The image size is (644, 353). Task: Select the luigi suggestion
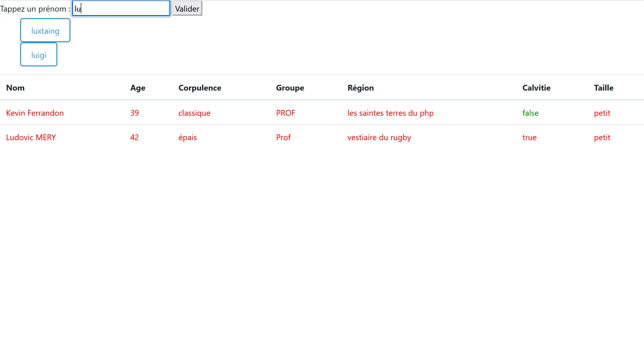point(39,55)
